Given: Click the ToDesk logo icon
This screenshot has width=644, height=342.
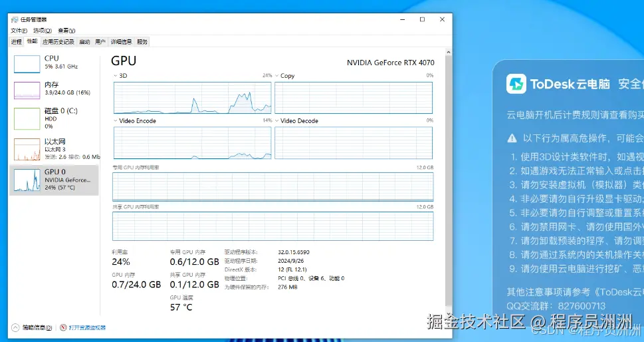Looking at the screenshot, I should click(516, 84).
